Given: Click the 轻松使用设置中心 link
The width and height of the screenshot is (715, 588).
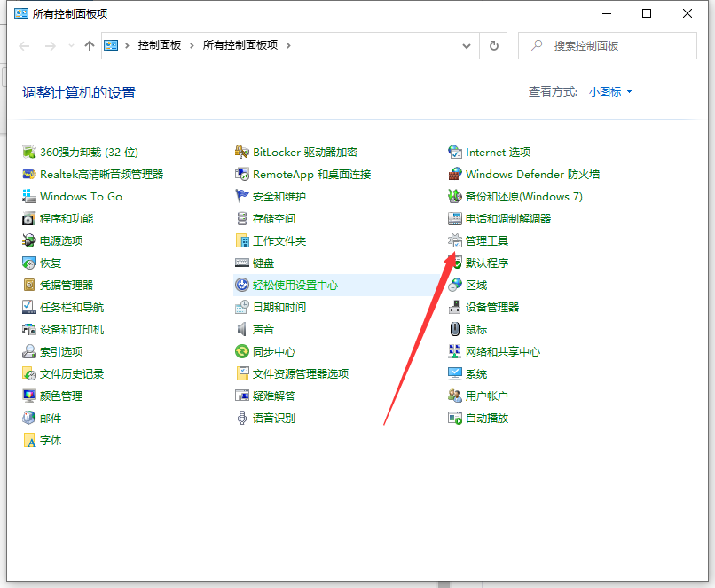Looking at the screenshot, I should pos(295,286).
